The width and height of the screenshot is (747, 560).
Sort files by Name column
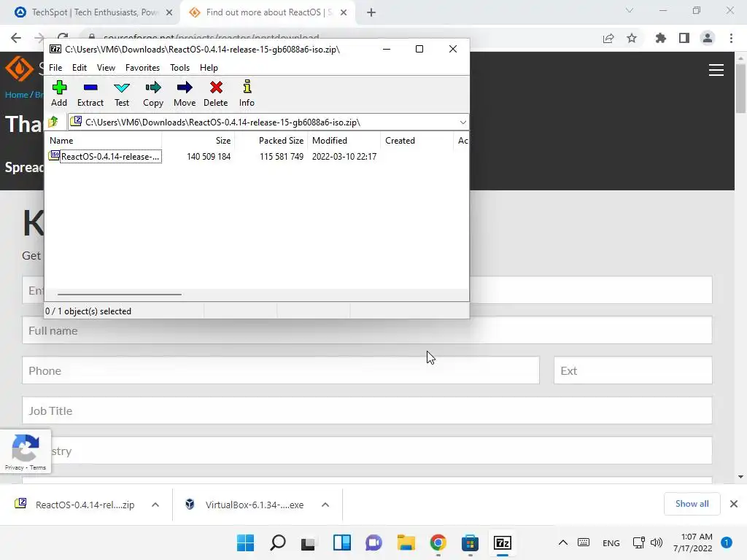tap(104, 141)
